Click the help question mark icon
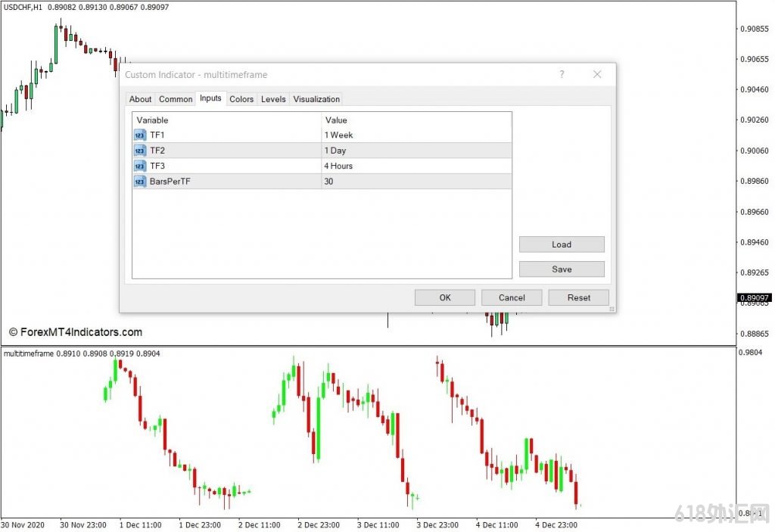The height and width of the screenshot is (532, 775). pyautogui.click(x=562, y=74)
